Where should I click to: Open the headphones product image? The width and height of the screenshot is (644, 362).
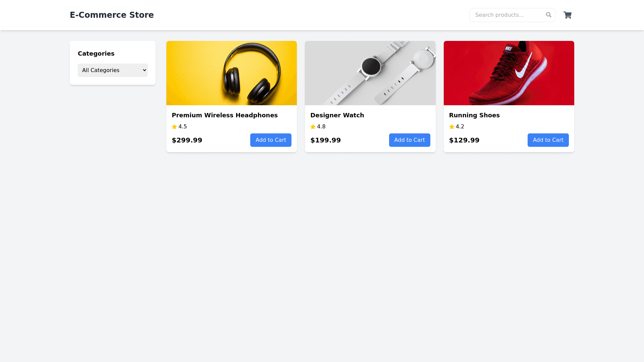[231, 73]
